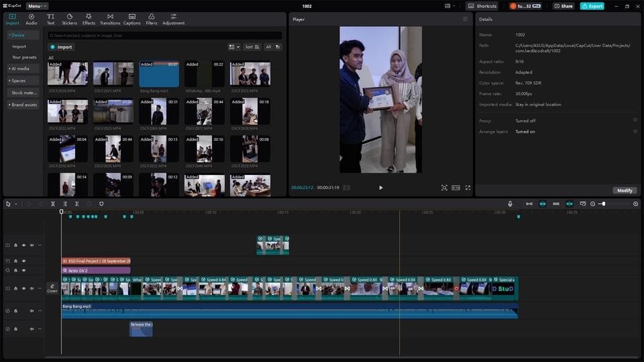Click the Delete left of playhead tool

pyautogui.click(x=65, y=204)
